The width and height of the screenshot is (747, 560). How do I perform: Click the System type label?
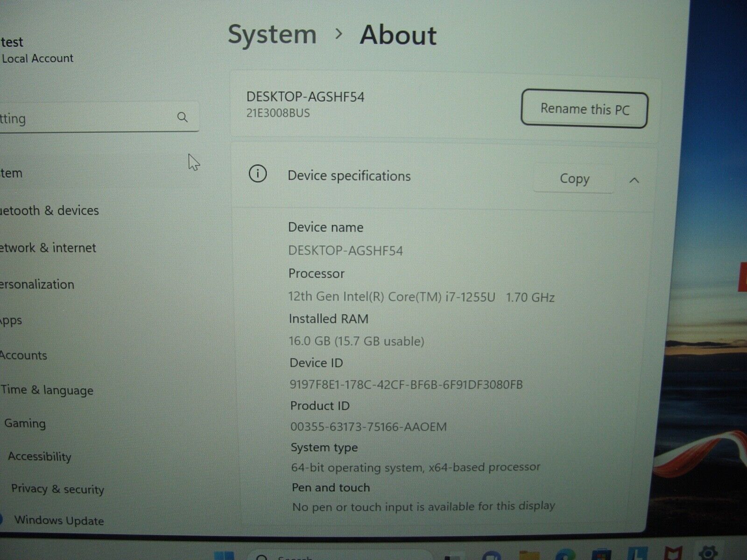pyautogui.click(x=324, y=448)
